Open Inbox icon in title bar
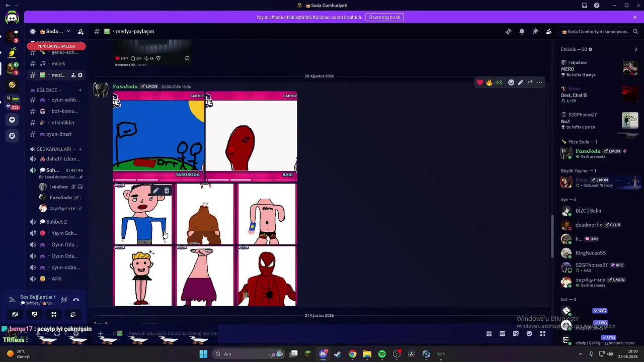This screenshot has height=362, width=644. point(585,6)
